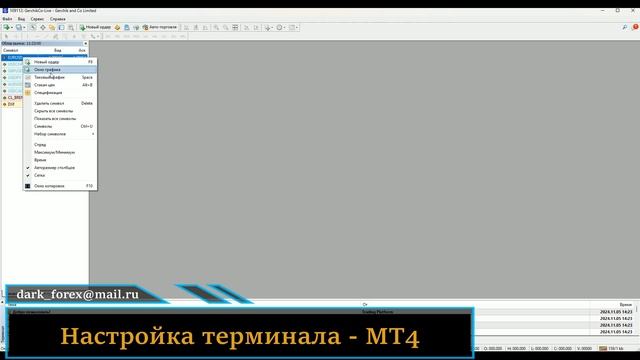Click the zoom out magnifier icon

pyautogui.click(x=225, y=27)
